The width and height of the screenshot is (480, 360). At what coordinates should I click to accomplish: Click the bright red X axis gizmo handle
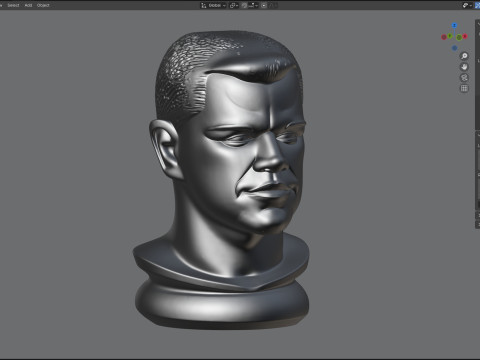[x=465, y=36]
